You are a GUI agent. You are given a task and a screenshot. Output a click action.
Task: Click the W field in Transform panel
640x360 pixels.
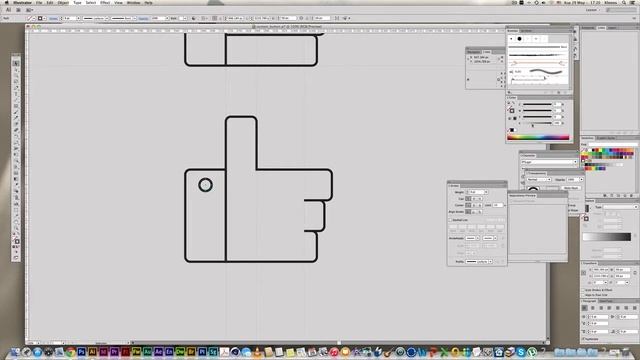coord(622,270)
